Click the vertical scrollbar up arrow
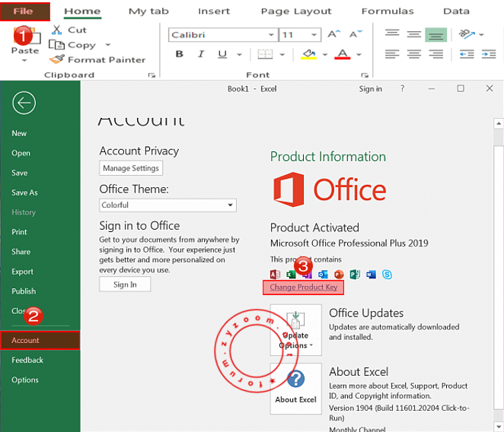 pyautogui.click(x=499, y=123)
